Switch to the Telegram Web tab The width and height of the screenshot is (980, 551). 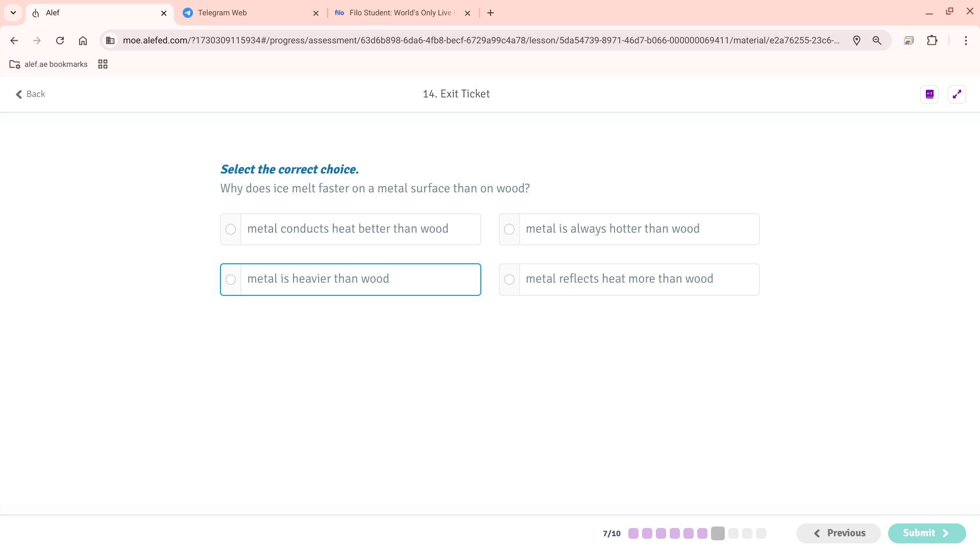245,13
